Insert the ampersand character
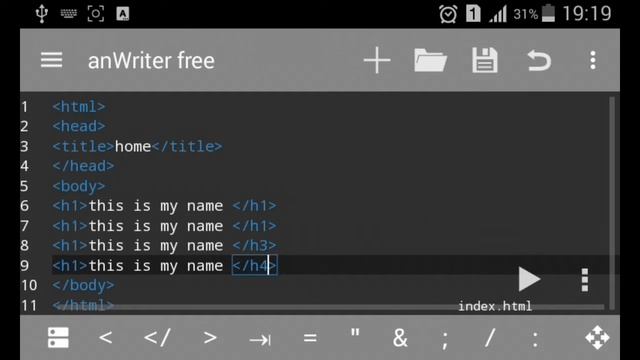 (x=400, y=338)
